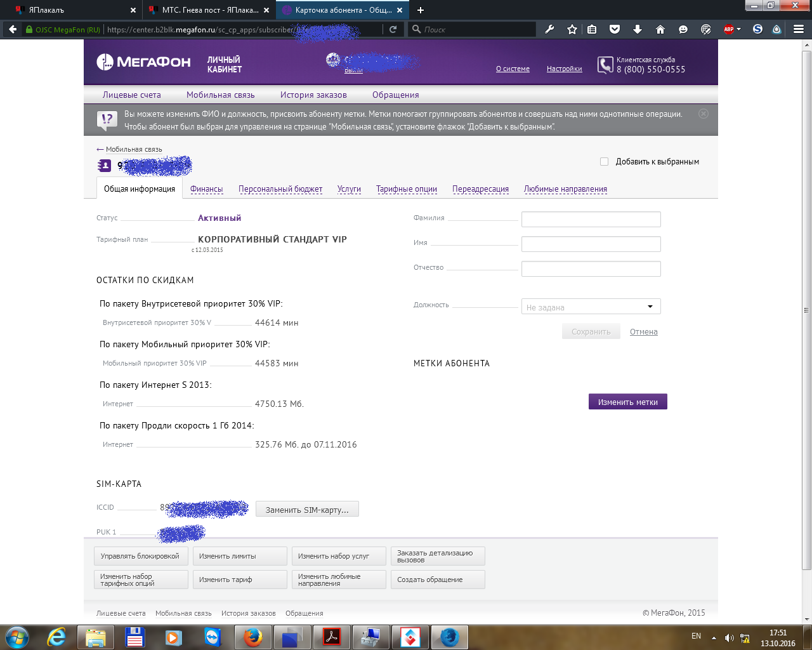The width and height of the screenshot is (812, 650).
Task: Click the Имя input field
Action: click(x=591, y=244)
